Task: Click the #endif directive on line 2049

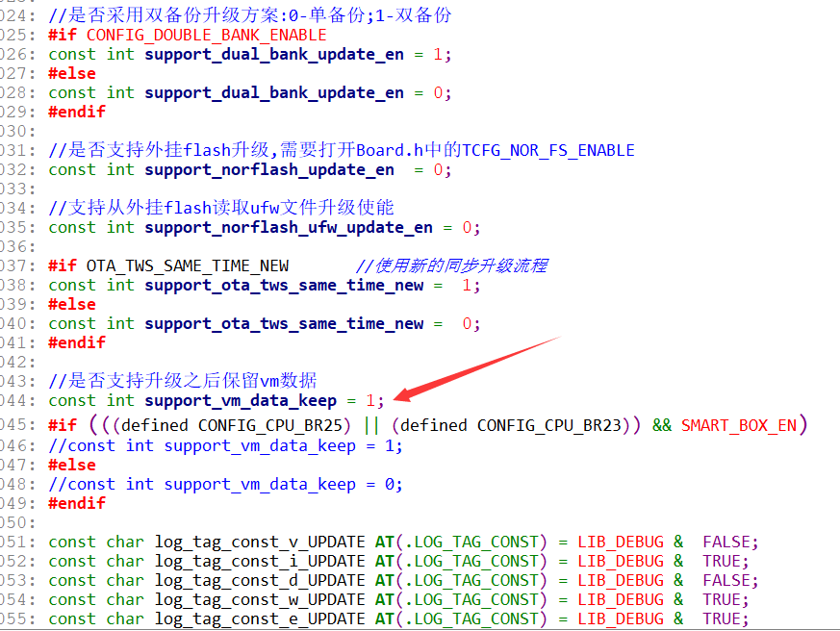Action: pos(76,503)
